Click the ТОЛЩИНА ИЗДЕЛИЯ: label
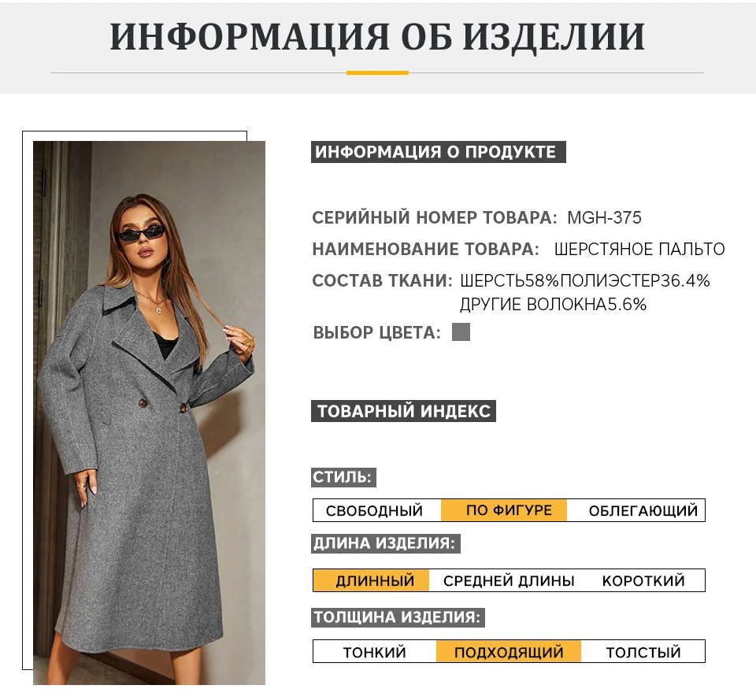Viewport: 756px width, 700px height. coord(398,617)
